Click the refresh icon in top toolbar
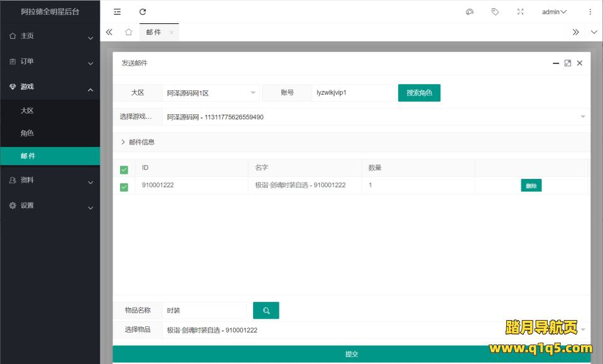603x364 pixels. [143, 12]
